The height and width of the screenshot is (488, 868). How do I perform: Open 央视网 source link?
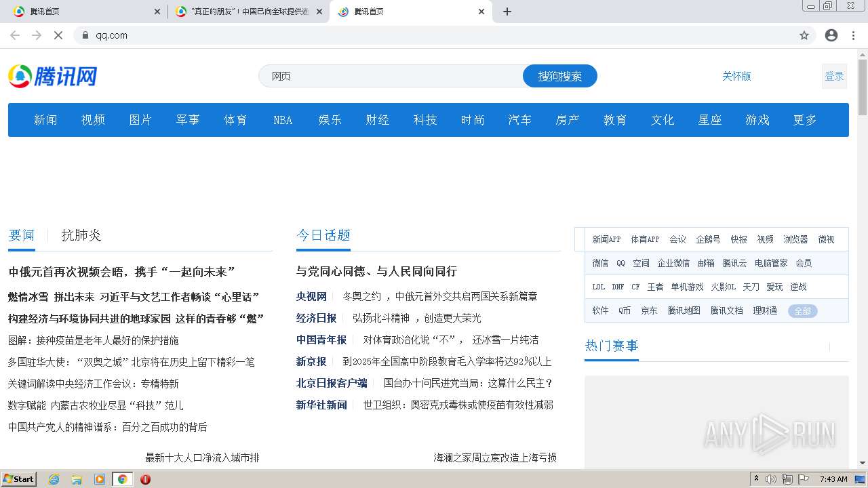pyautogui.click(x=311, y=296)
